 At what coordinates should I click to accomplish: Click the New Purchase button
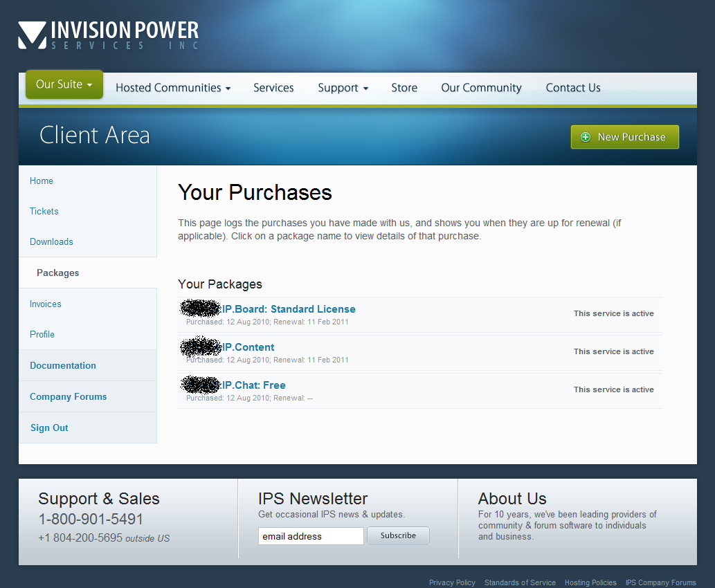coord(625,137)
